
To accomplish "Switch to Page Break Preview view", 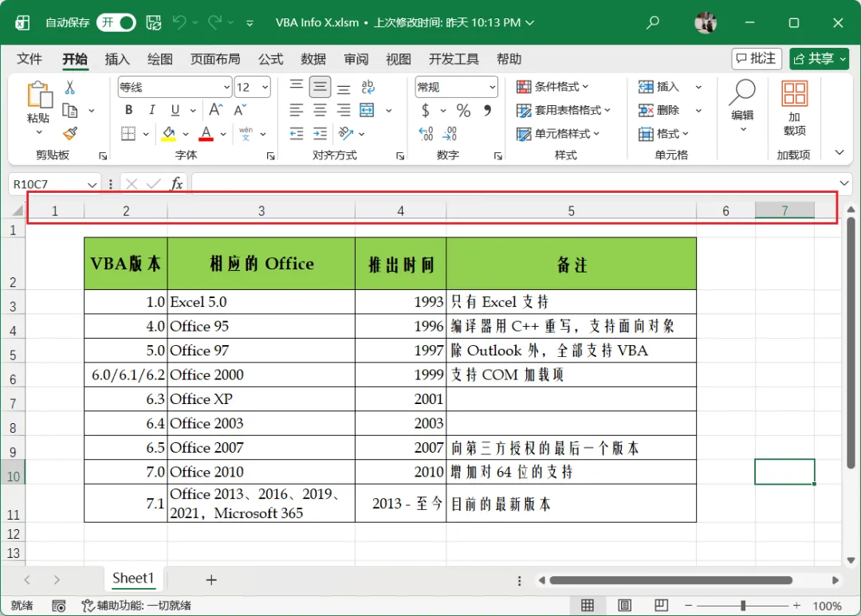I will [661, 605].
